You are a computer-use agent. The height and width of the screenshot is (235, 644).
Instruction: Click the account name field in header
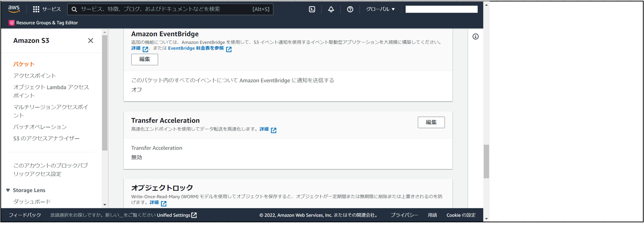(441, 9)
